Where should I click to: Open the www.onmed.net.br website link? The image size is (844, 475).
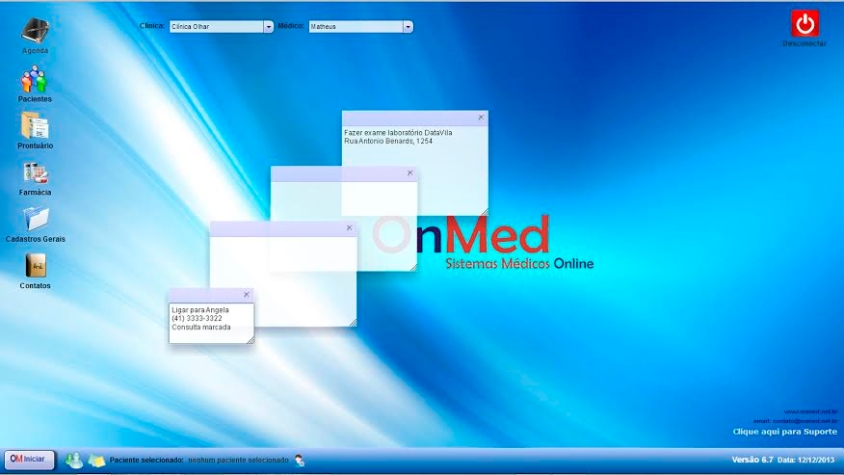[x=811, y=412]
